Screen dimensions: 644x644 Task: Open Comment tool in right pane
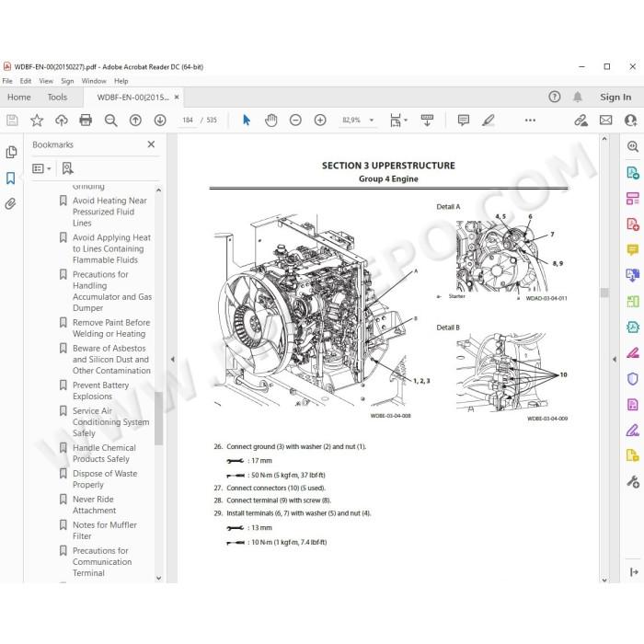pos(633,249)
